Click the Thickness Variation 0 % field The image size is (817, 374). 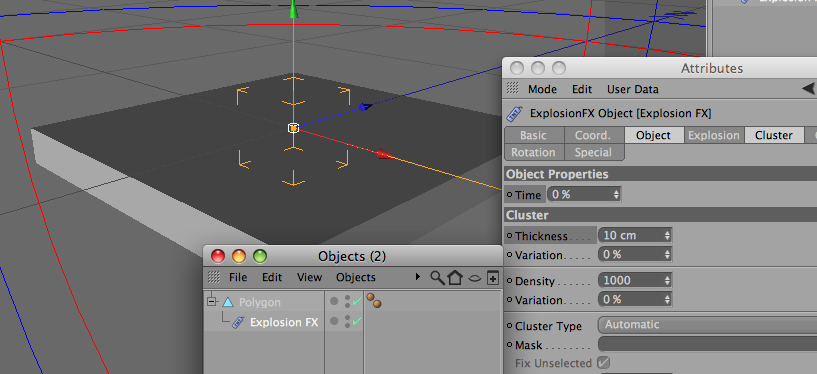coord(635,255)
